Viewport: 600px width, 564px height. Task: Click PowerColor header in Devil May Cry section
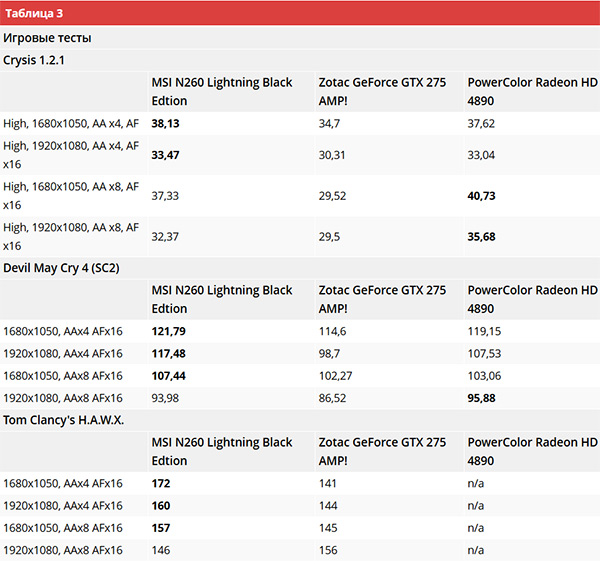click(x=532, y=299)
